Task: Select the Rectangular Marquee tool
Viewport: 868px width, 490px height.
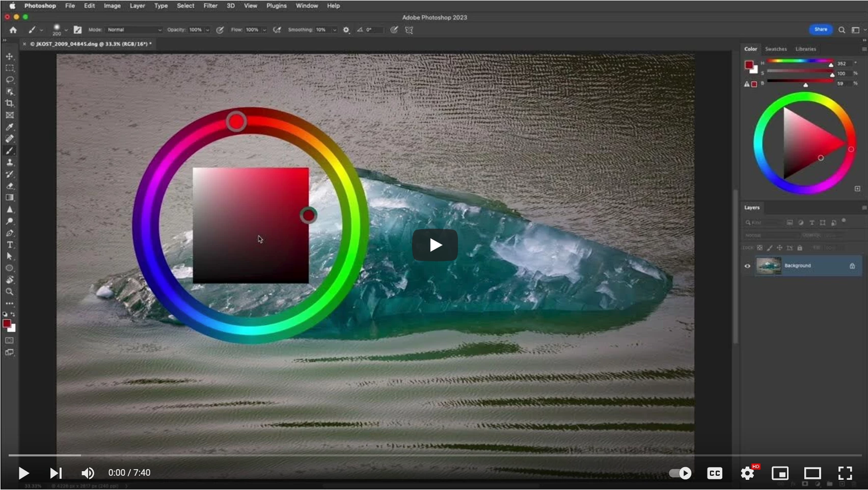Action: pyautogui.click(x=10, y=68)
